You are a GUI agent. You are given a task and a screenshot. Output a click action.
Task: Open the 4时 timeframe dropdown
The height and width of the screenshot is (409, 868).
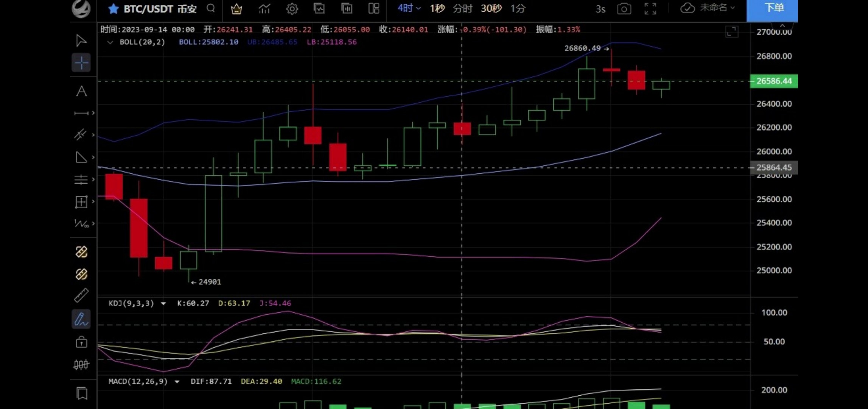409,8
